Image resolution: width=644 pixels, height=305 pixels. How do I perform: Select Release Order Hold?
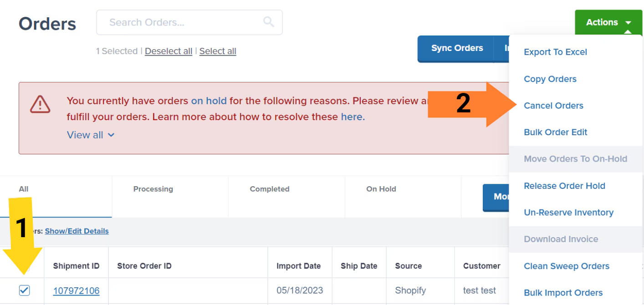pos(565,186)
